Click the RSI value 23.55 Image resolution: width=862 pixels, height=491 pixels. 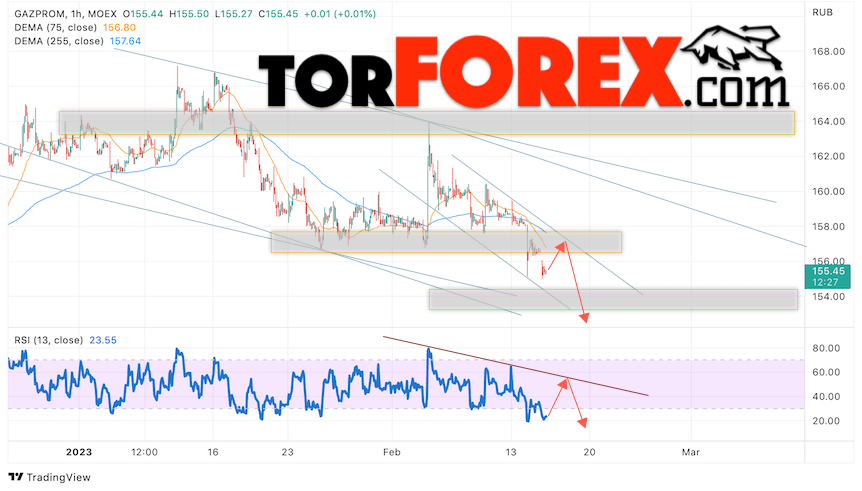(103, 340)
